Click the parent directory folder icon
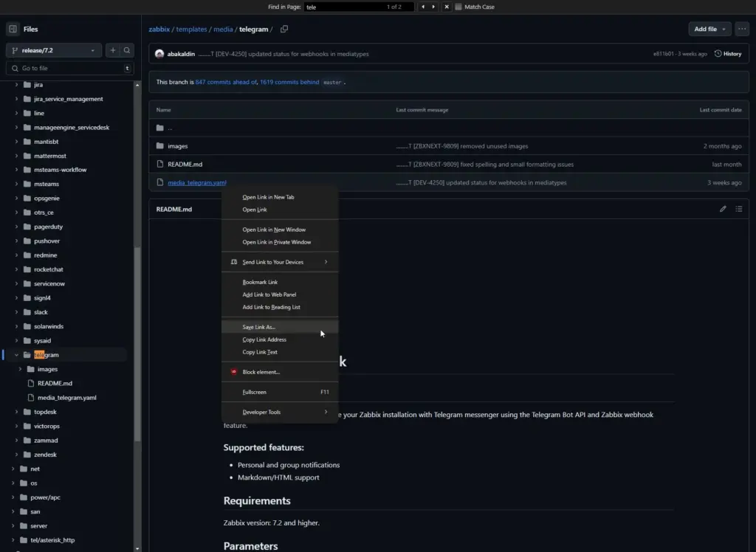The height and width of the screenshot is (552, 756). pyautogui.click(x=160, y=128)
